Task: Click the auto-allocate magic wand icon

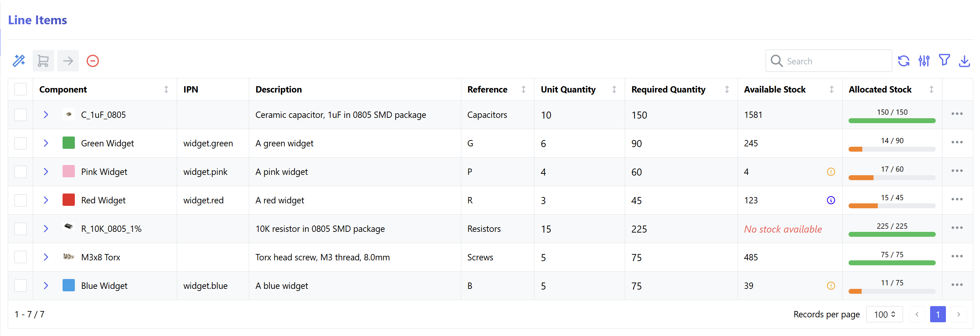Action: 19,61
